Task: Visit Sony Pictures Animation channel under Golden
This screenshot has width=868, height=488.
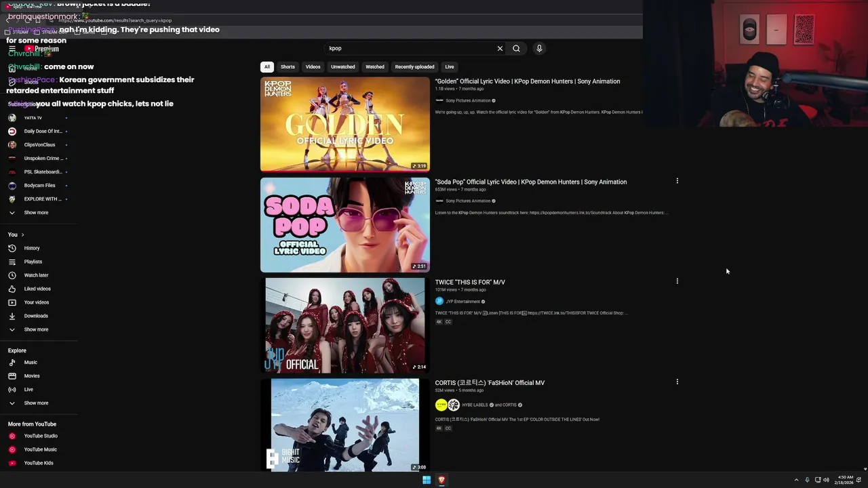Action: 468,101
